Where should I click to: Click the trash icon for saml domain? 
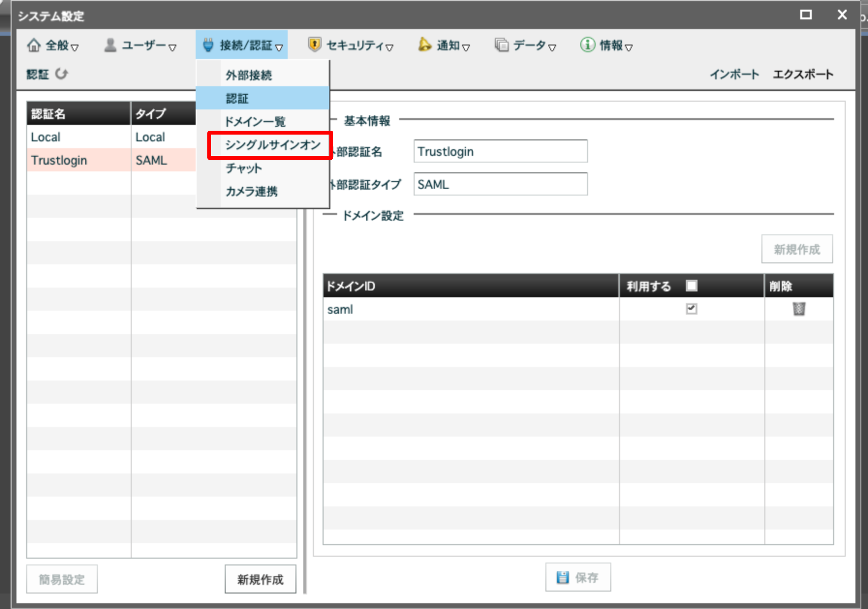(798, 309)
